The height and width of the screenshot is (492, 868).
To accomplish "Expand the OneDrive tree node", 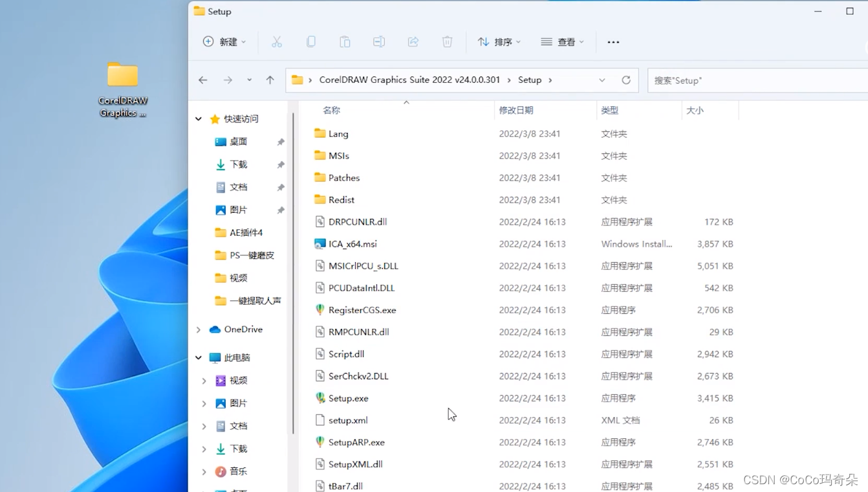I will pos(199,330).
